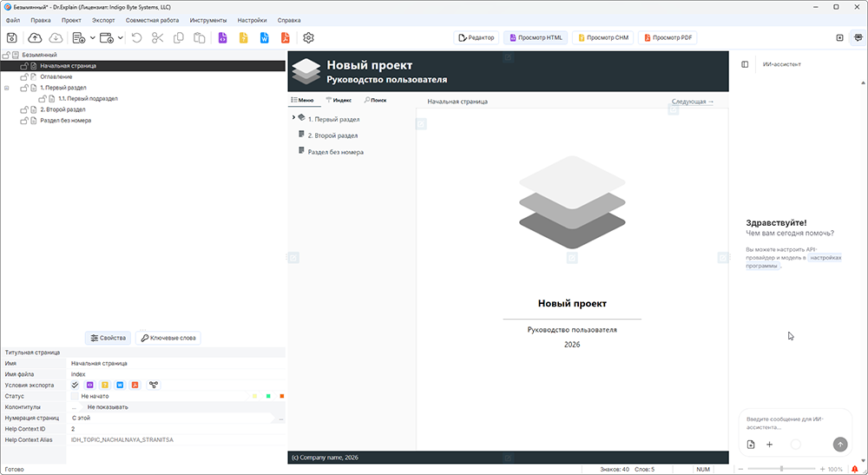Open the Правка menu

[41, 20]
